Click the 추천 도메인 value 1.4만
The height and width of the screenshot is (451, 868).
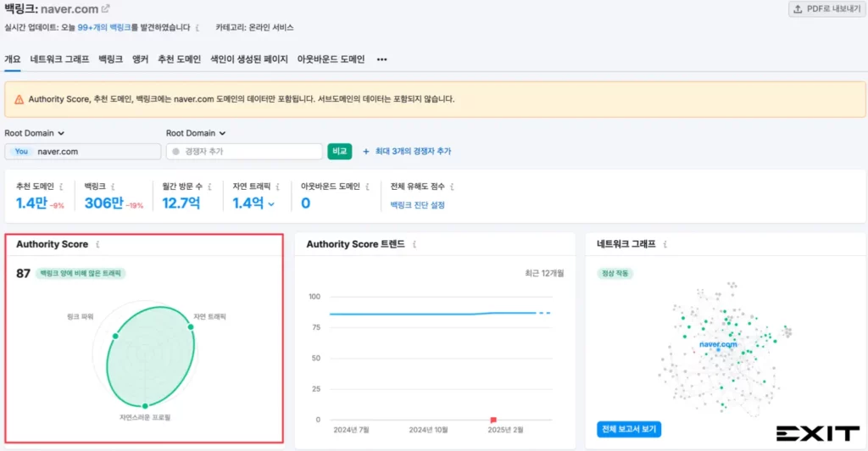point(31,203)
